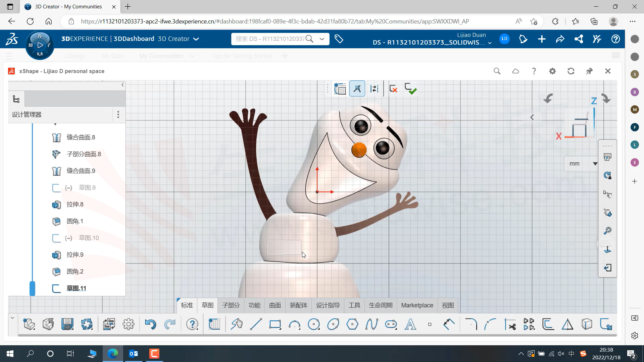
Task: Select the Spline sketch tool
Action: pos(371,324)
